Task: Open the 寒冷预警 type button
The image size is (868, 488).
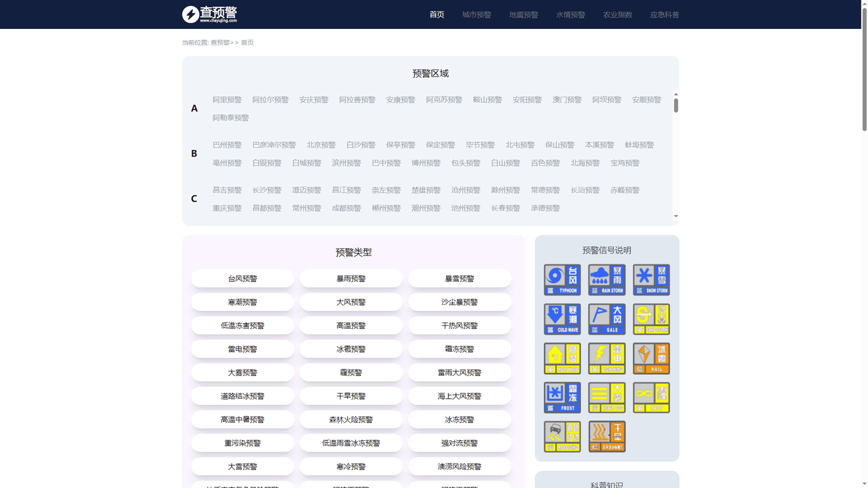Action: (351, 466)
